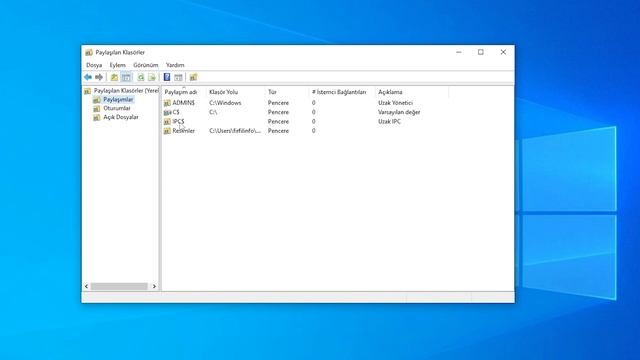
Task: Select the C$ share name
Action: pos(176,112)
